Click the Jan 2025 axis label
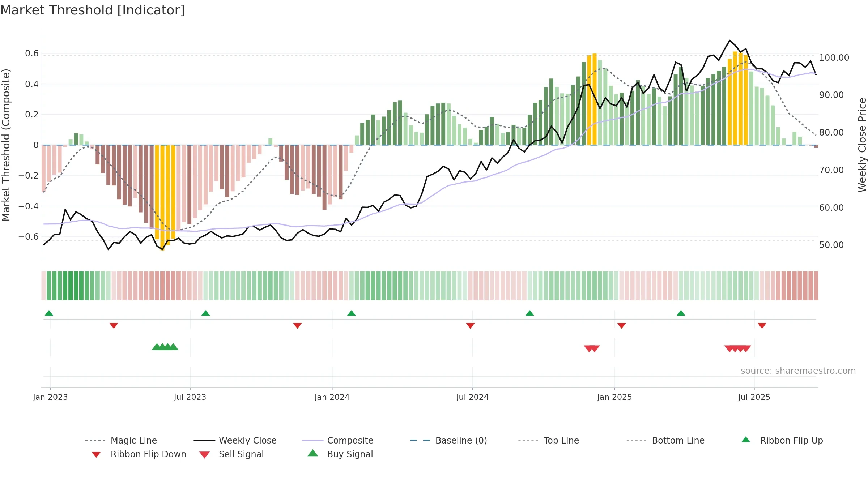868x488 pixels. point(614,397)
